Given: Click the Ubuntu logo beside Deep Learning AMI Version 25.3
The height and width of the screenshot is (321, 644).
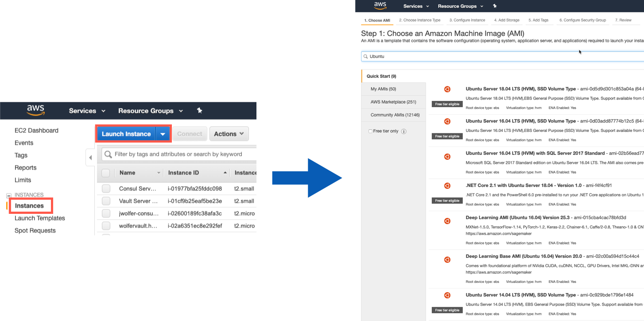Looking at the screenshot, I should click(447, 221).
